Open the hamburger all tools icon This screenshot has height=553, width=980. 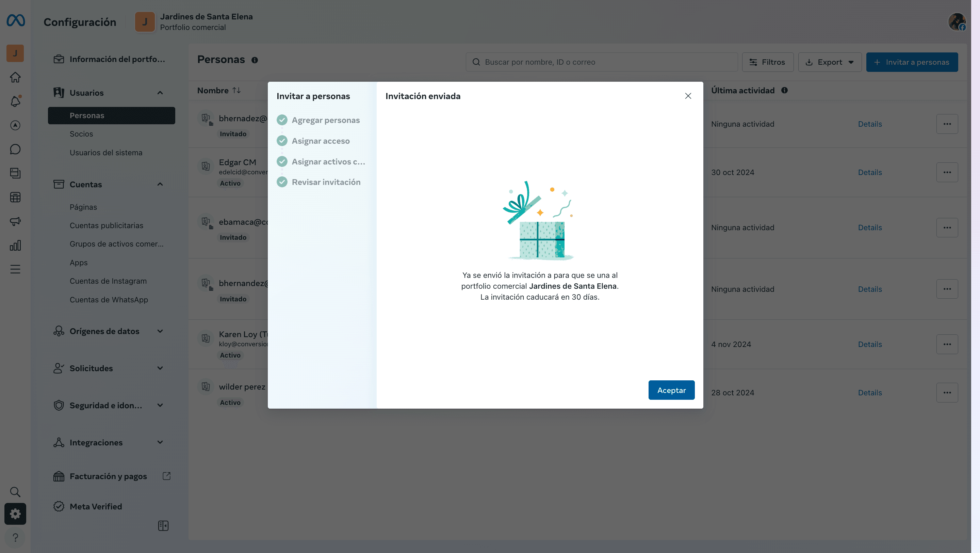[15, 269]
